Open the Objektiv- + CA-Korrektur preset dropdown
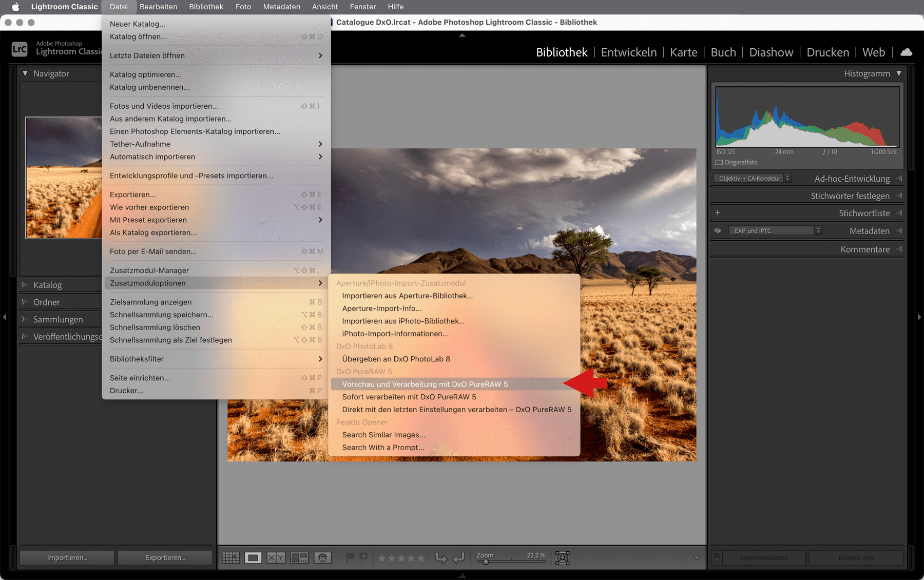This screenshot has width=924, height=580. point(752,178)
